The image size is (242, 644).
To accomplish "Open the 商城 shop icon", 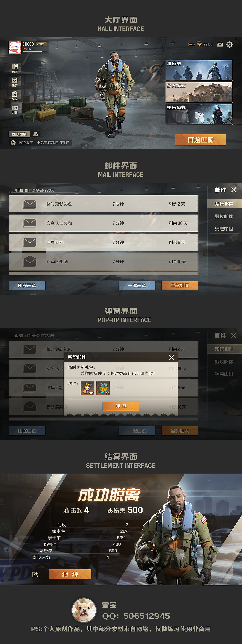I will tap(15, 96).
